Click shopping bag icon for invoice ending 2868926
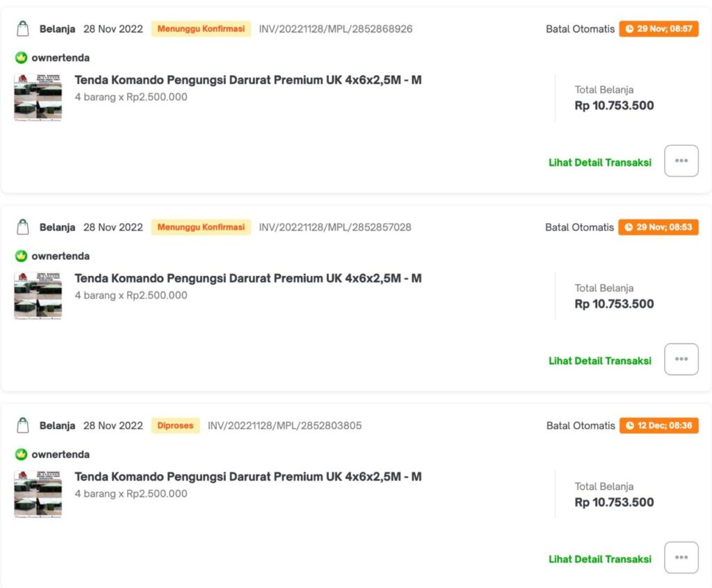Viewport: 712px width, 588px height. point(23,29)
